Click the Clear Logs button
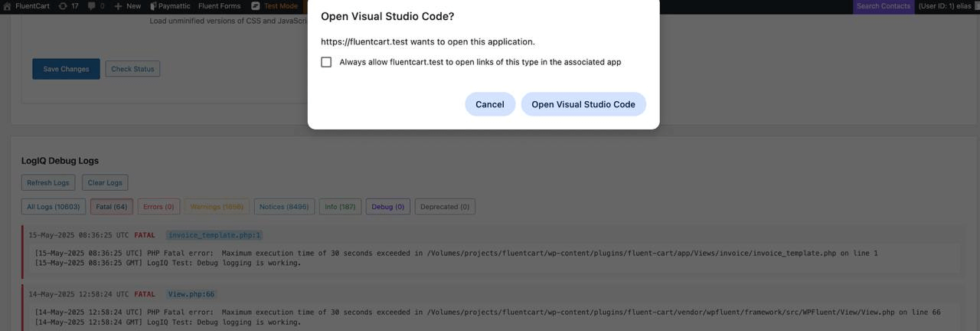Image resolution: width=980 pixels, height=331 pixels. (x=105, y=182)
